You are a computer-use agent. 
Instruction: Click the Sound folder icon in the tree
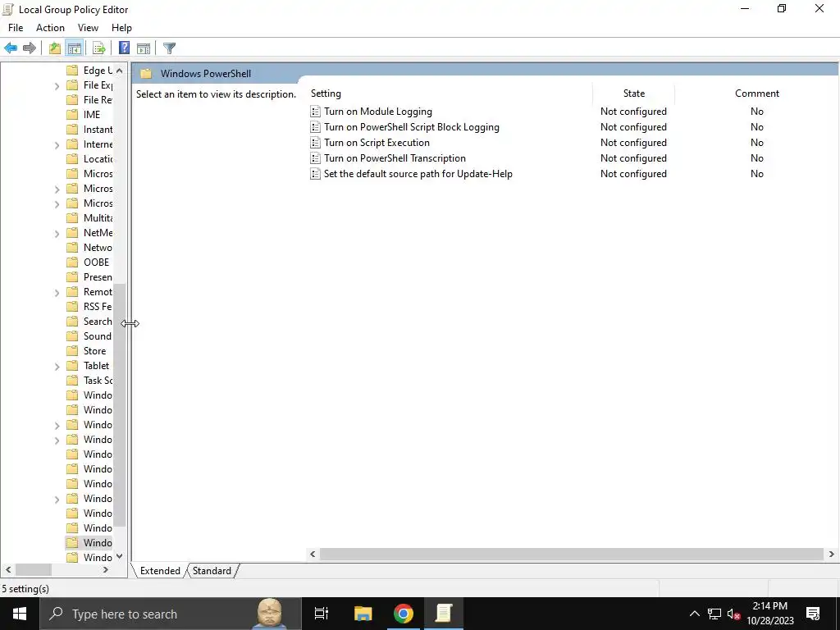(72, 336)
